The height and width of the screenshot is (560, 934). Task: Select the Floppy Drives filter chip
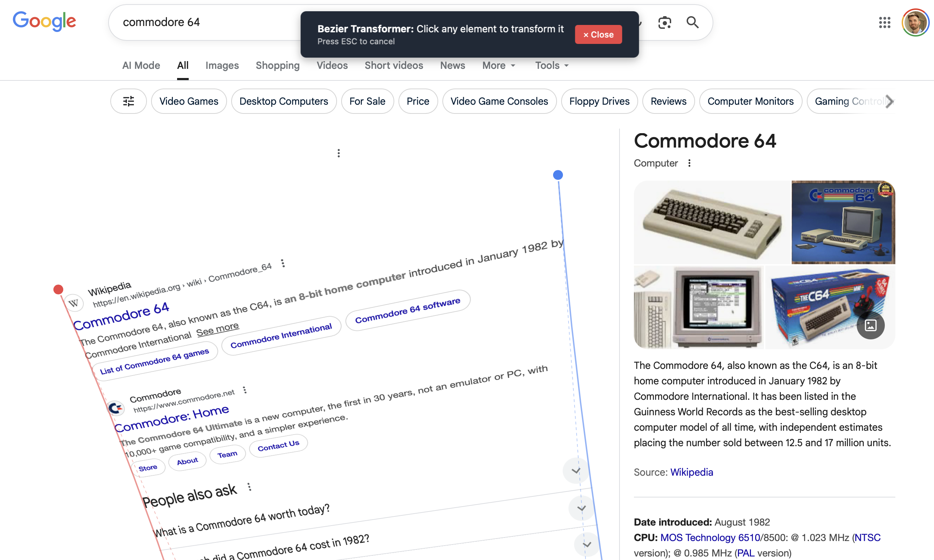click(x=599, y=101)
